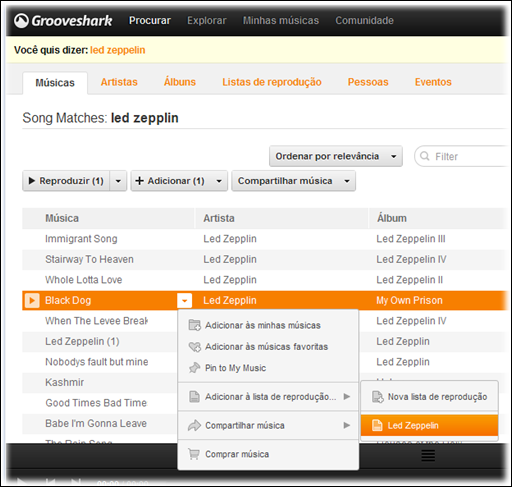Switch to the Listas de reprodução tab

point(272,82)
